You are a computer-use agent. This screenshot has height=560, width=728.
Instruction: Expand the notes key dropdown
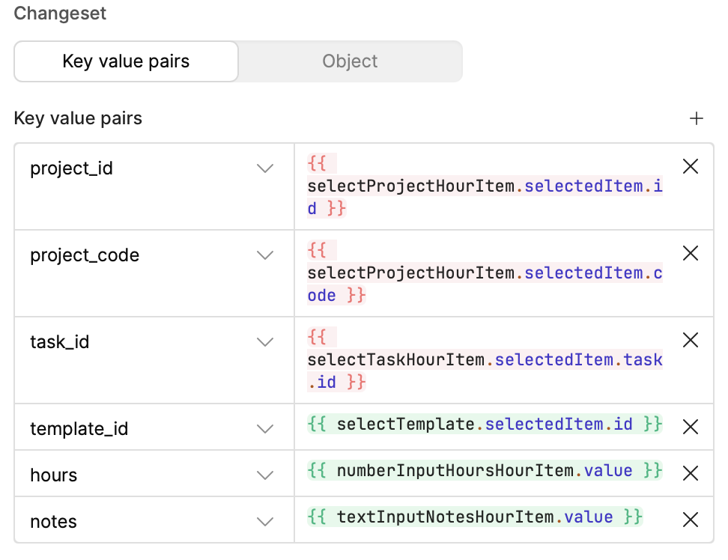265,522
